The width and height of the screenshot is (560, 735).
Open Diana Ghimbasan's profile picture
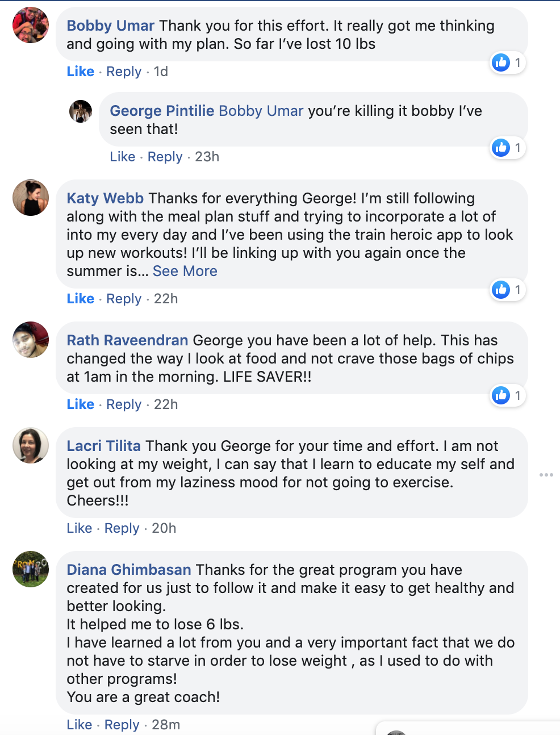pos(31,569)
